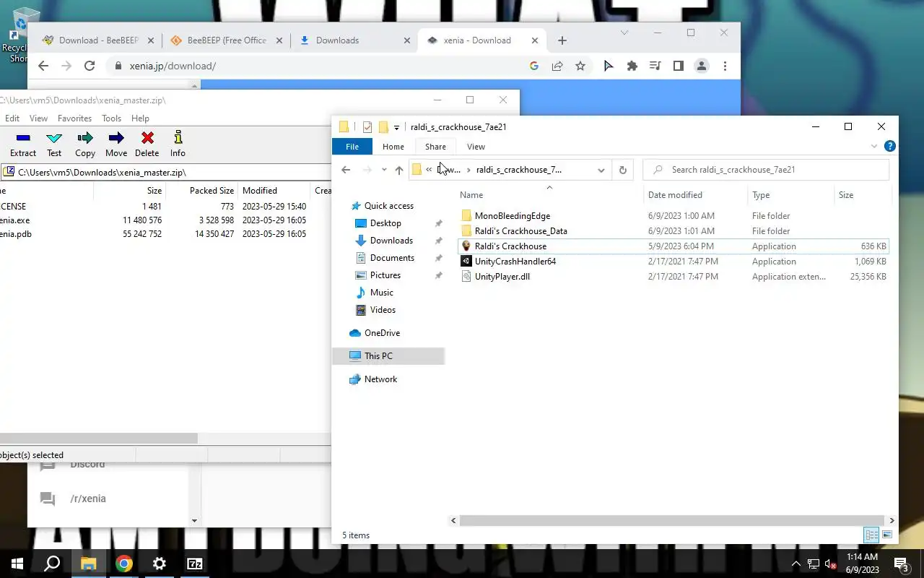Open 7-Zip from the taskbar
Viewport: 924px width, 578px height.
point(194,564)
